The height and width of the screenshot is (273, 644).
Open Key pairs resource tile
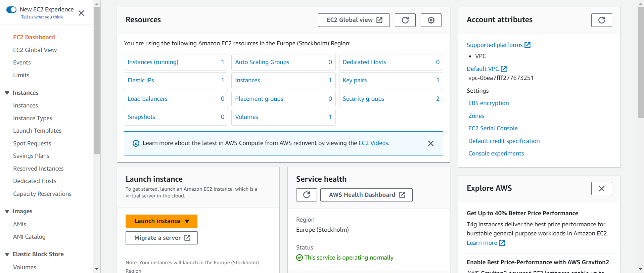click(x=391, y=81)
